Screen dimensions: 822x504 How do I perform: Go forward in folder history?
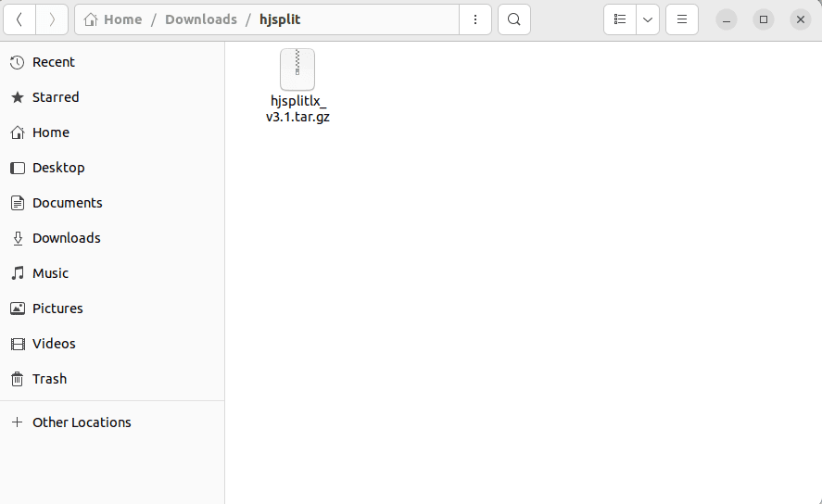[52, 19]
